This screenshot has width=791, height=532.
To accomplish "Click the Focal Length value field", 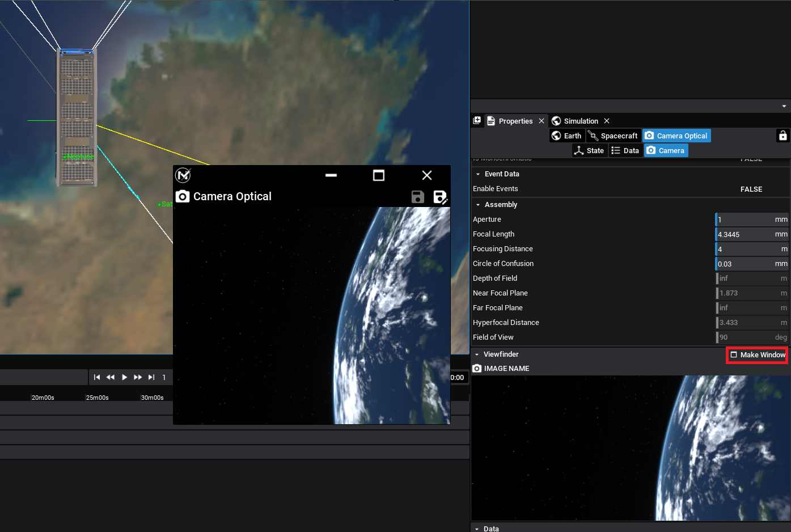I will pyautogui.click(x=744, y=234).
